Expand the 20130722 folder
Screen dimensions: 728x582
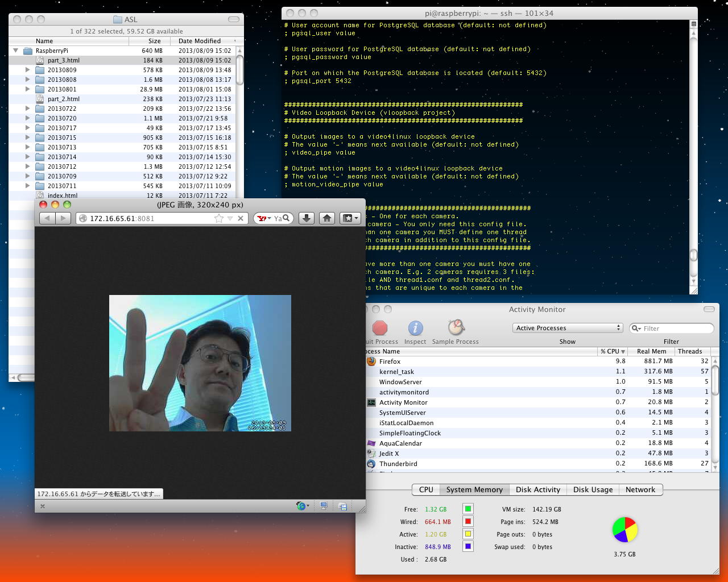[x=27, y=109]
